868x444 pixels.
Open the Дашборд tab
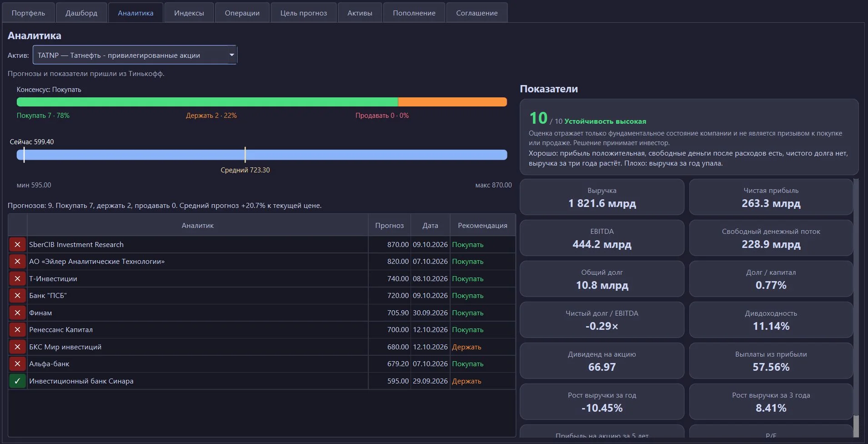[81, 13]
